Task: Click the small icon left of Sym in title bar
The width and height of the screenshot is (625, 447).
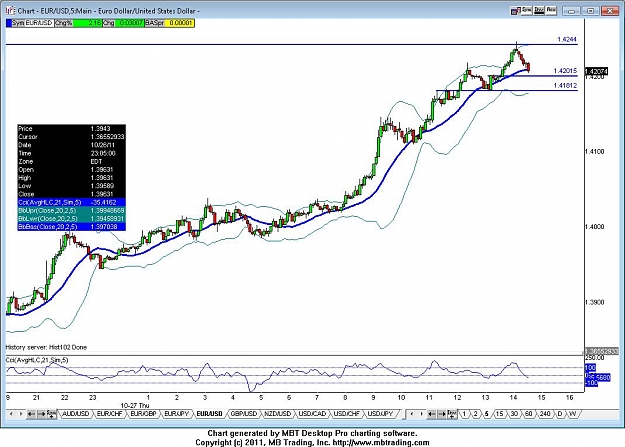Action: 515,11
